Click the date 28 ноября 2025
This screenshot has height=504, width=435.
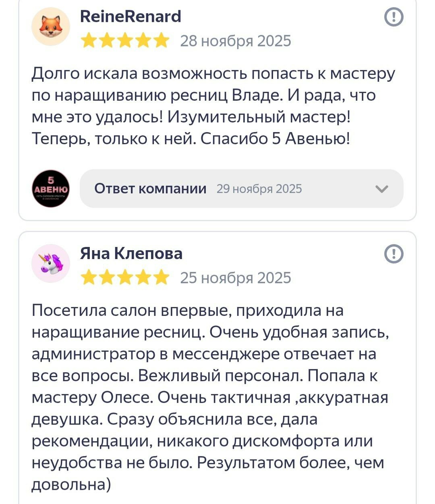click(x=235, y=41)
